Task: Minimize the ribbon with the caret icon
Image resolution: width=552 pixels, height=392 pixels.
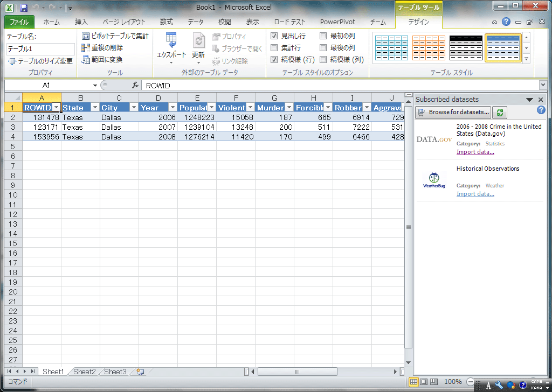Action: coord(494,22)
